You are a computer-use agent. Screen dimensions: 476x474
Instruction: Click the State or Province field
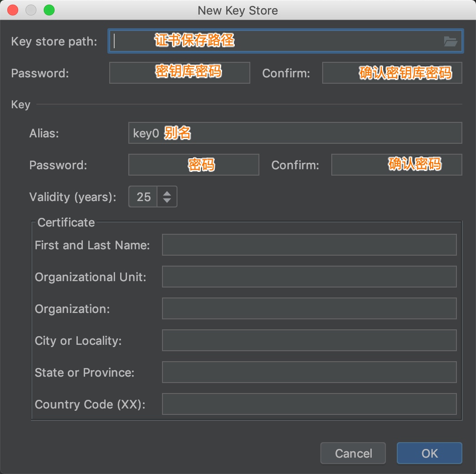[309, 373]
